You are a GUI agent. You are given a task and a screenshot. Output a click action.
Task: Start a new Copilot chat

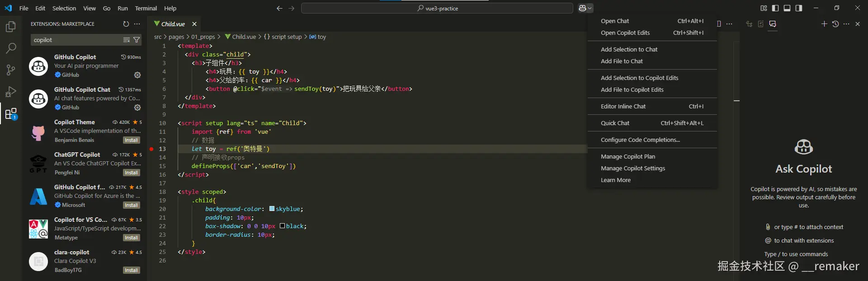(x=824, y=24)
